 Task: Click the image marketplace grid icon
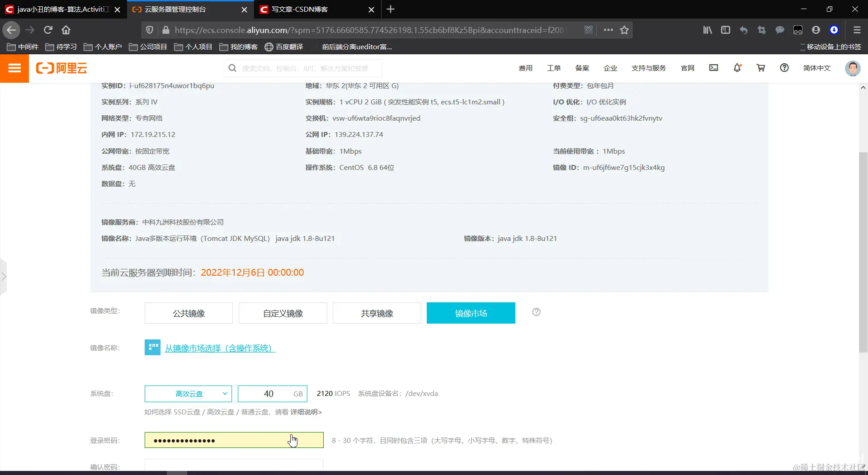[x=152, y=348]
